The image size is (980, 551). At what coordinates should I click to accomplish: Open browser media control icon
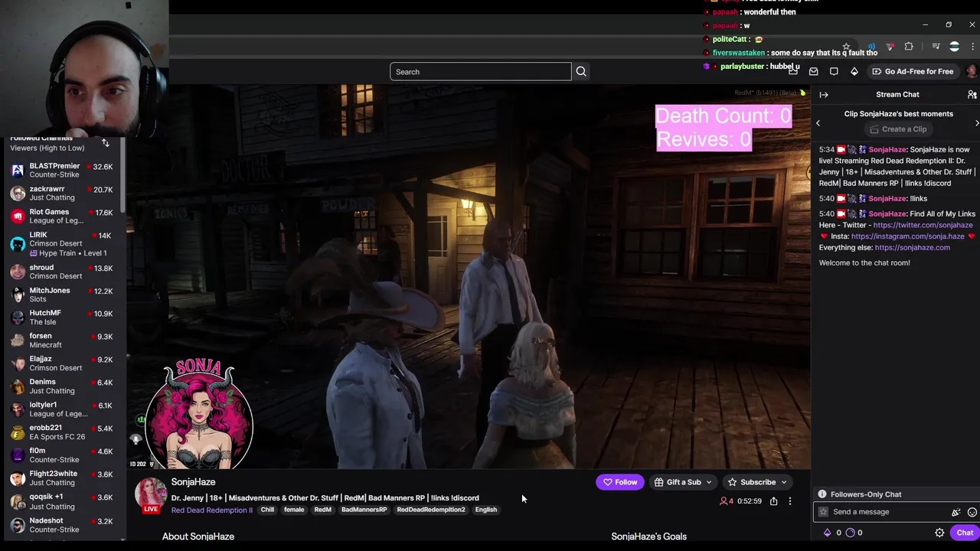tap(936, 46)
